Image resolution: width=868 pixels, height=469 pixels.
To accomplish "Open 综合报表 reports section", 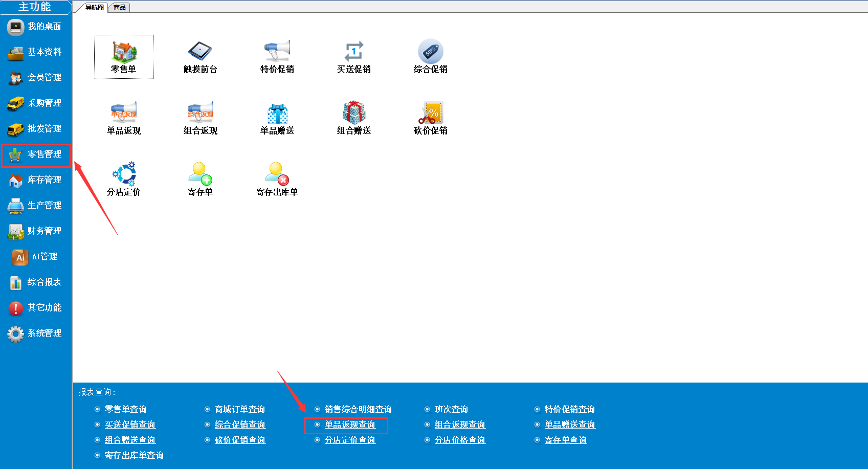I will [36, 282].
